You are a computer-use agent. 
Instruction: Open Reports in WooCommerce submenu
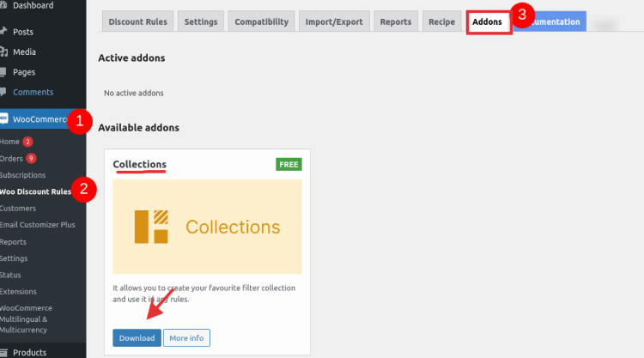13,242
